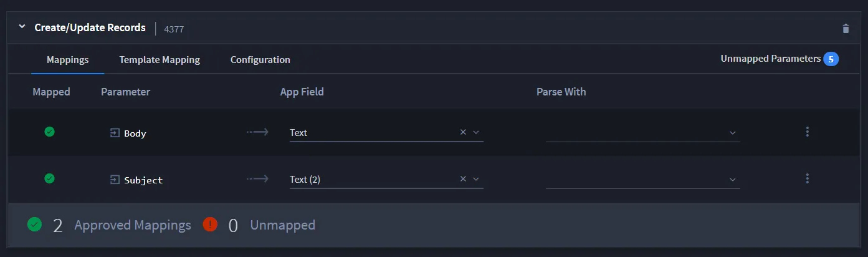The width and height of the screenshot is (868, 257).
Task: Open the Body App Field dropdown arrow
Action: [476, 132]
